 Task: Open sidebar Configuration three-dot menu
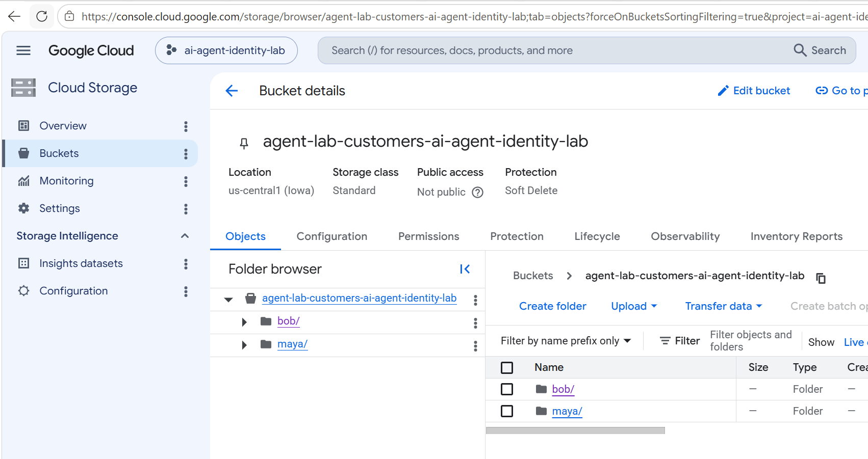pos(186,291)
